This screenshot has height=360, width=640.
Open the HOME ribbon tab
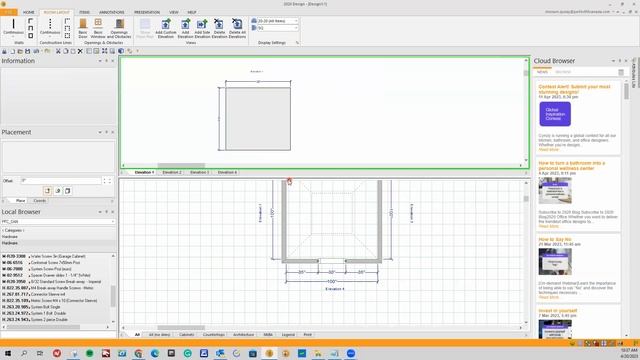(x=29, y=12)
